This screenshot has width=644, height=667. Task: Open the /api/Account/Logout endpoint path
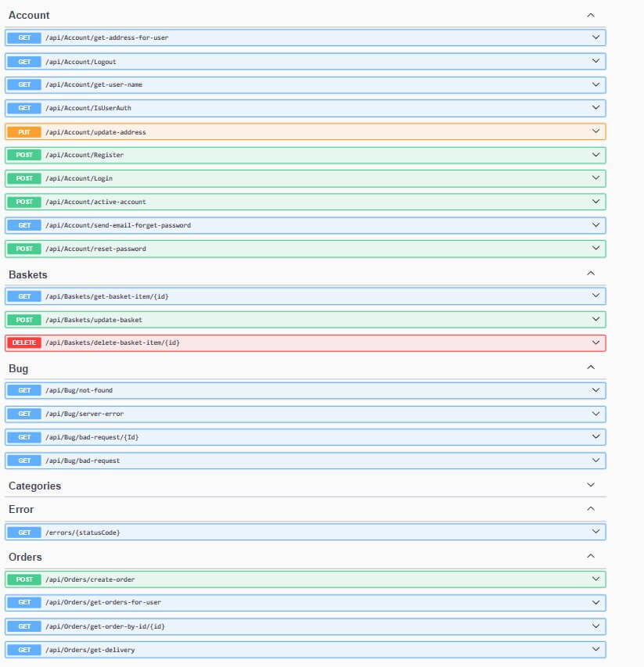[81, 61]
